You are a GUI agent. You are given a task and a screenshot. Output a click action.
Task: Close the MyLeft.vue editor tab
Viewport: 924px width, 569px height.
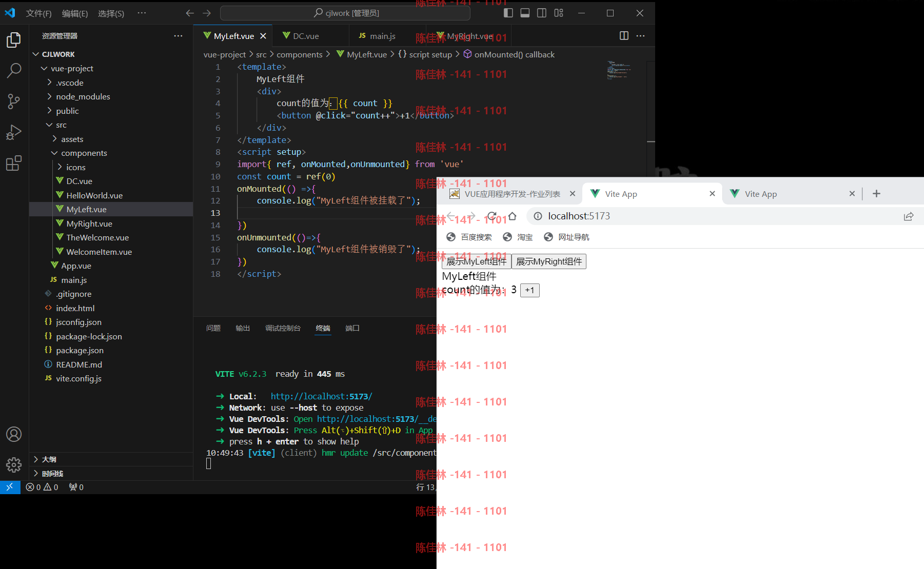[x=263, y=36]
